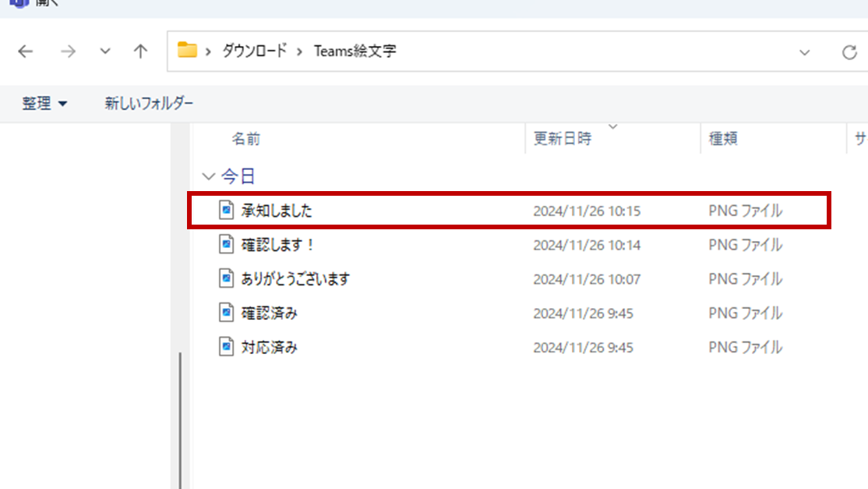Image resolution: width=868 pixels, height=489 pixels.
Task: Click the Back navigation arrow
Action: click(x=26, y=52)
